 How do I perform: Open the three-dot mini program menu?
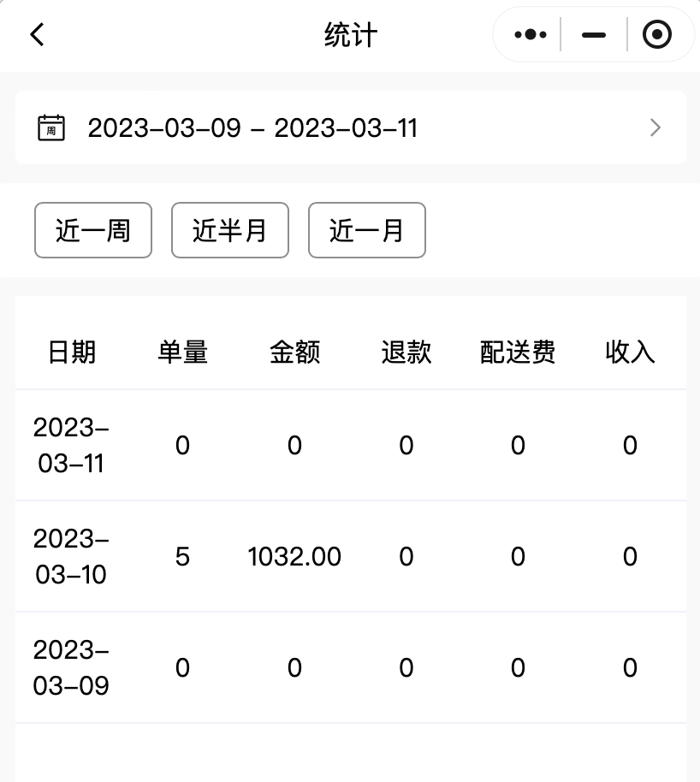pyautogui.click(x=531, y=34)
